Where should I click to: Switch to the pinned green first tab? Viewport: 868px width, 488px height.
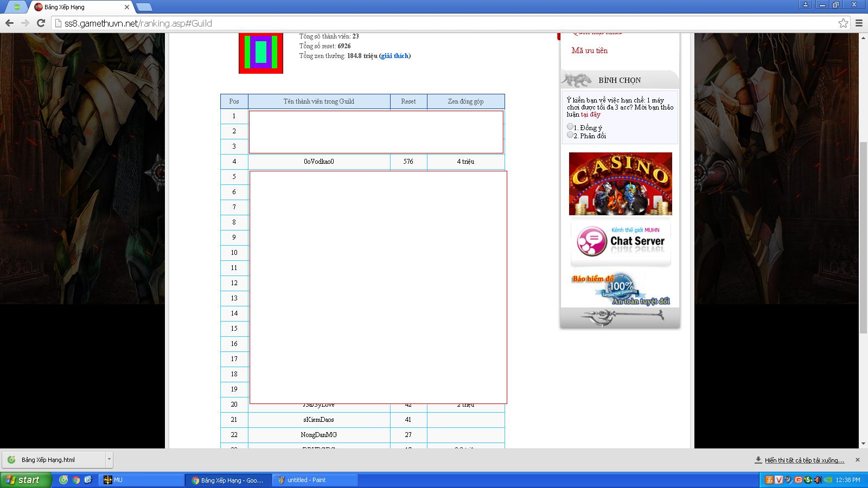17,7
